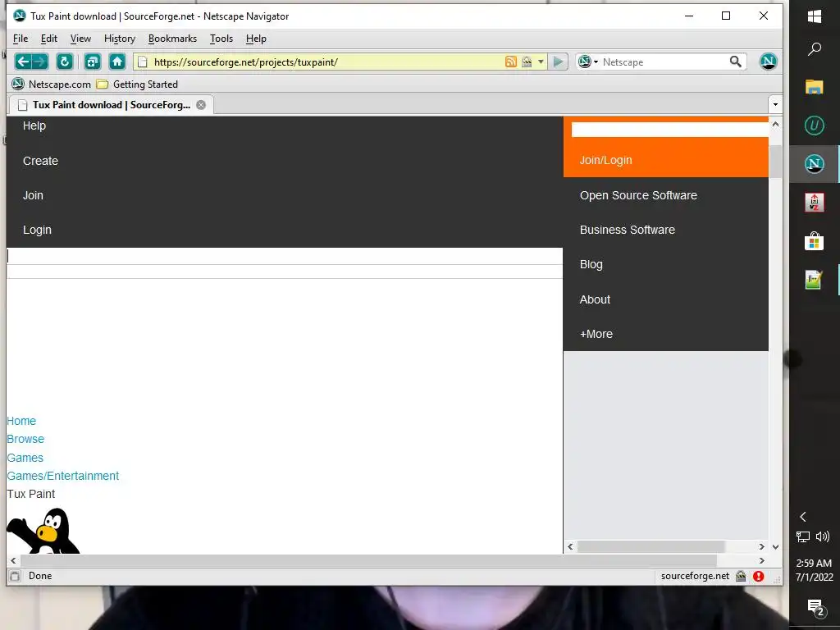The width and height of the screenshot is (840, 630).
Task: Click the Games/Entertainment breadcrumb link
Action: (62, 476)
